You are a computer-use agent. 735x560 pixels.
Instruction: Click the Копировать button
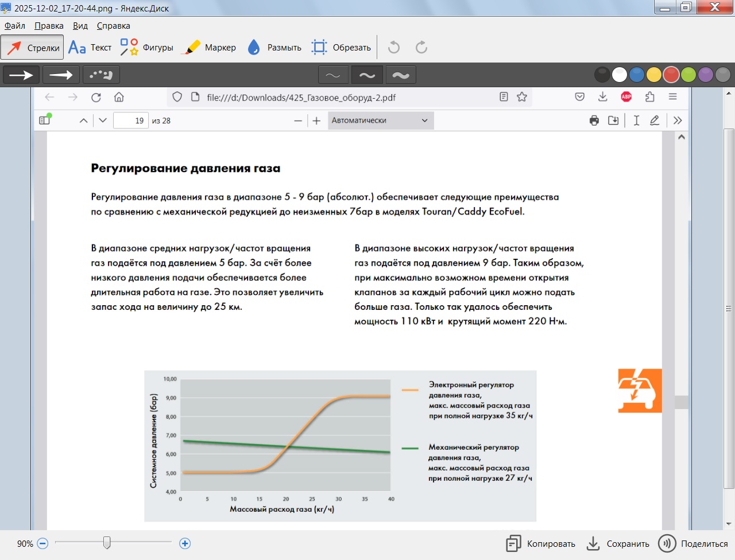pyautogui.click(x=540, y=544)
